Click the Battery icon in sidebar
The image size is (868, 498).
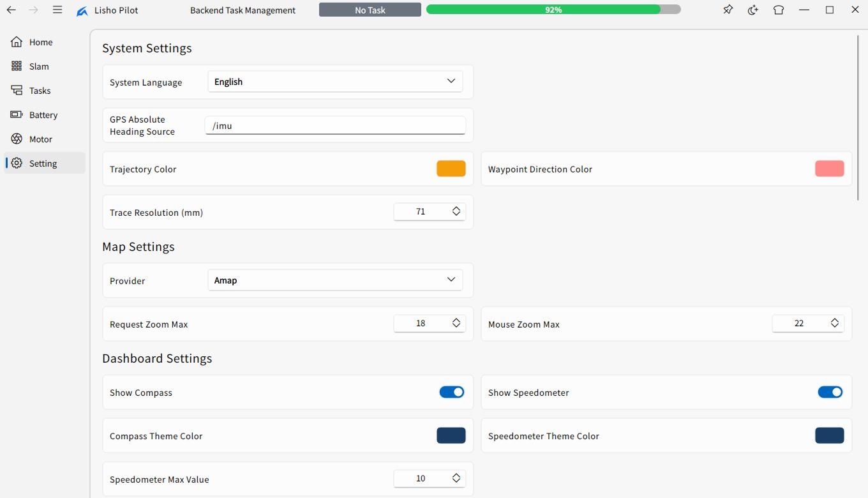pyautogui.click(x=17, y=115)
